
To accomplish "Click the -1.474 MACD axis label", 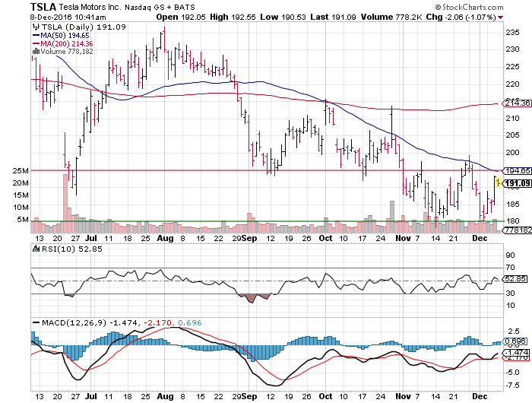I will pyautogui.click(x=517, y=352).
